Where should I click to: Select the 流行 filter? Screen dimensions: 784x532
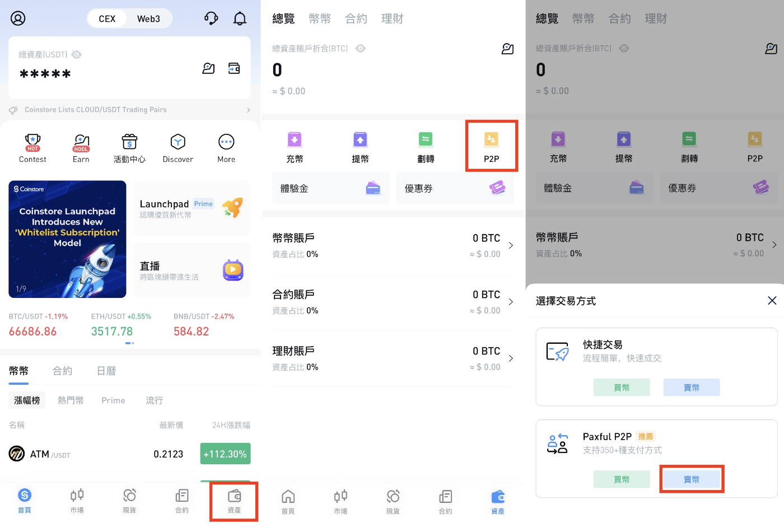coord(155,400)
